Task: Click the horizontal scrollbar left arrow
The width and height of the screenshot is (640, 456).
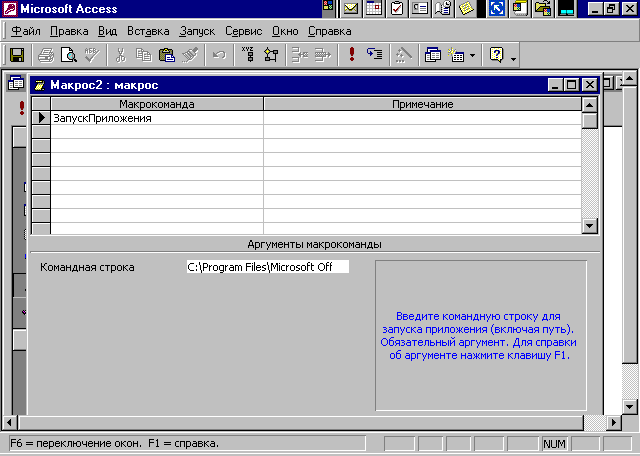Action: (9, 422)
